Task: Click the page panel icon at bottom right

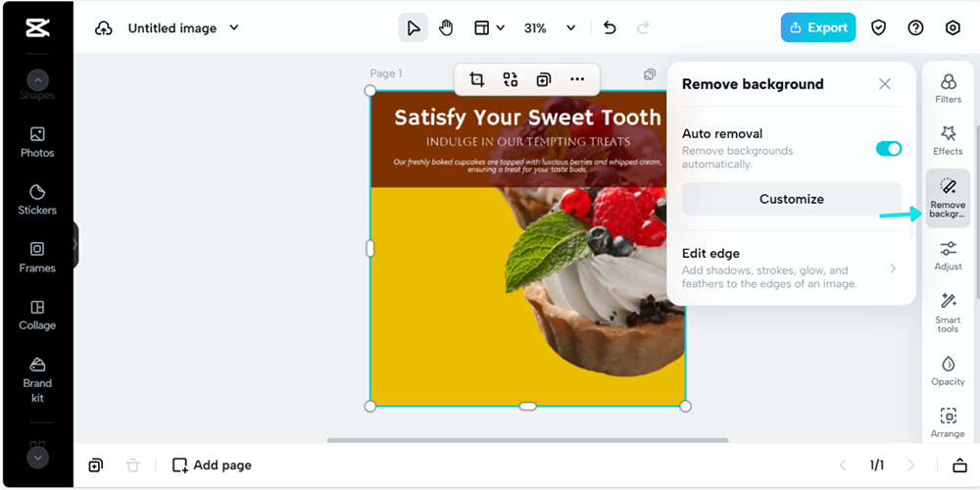Action: coord(959,465)
